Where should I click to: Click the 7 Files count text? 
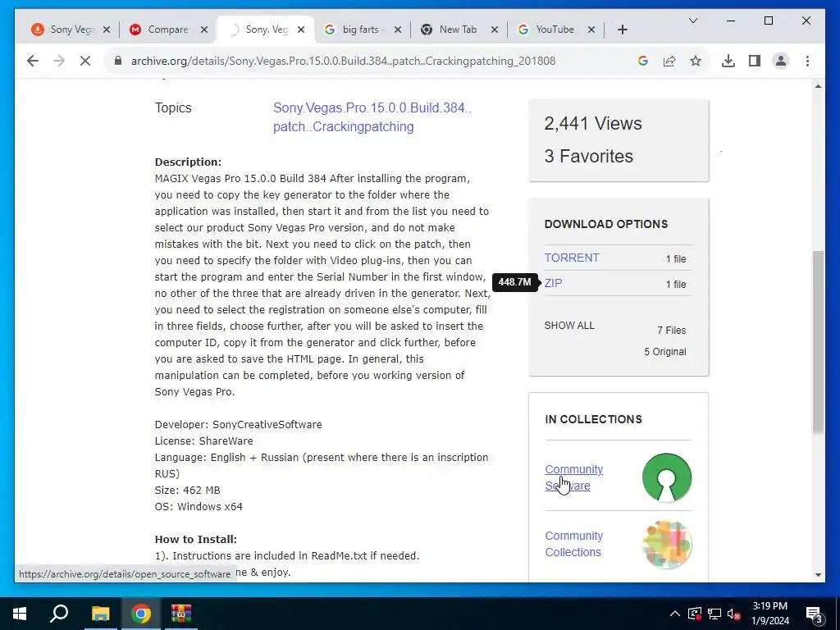coord(672,331)
